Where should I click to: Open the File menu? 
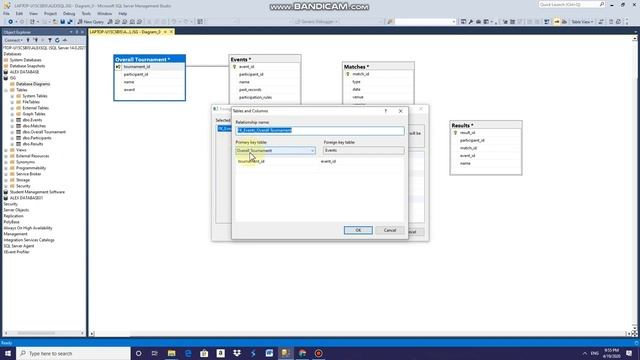[6, 13]
